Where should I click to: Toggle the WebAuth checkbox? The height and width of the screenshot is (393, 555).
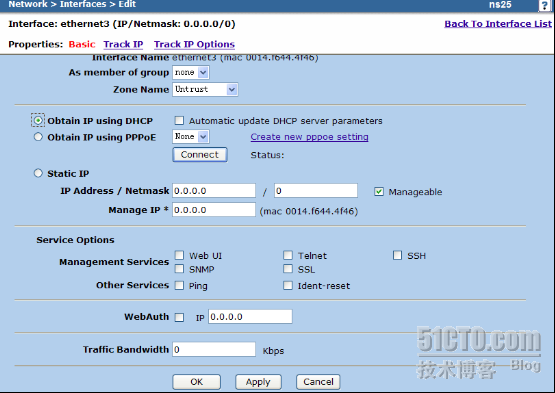(x=179, y=317)
